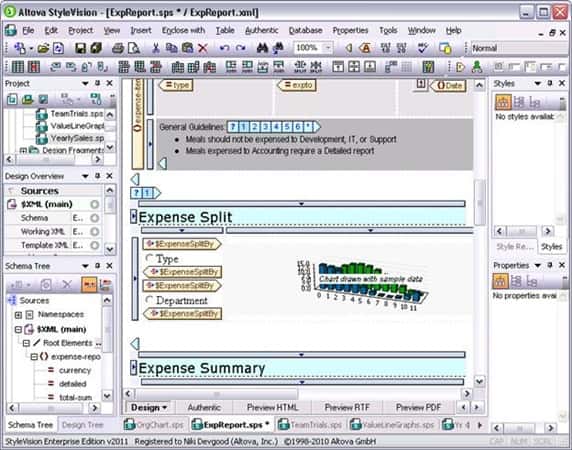Screen dimensions: 572x450
Task: Switch to the Preview PDF tab
Action: pyautogui.click(x=418, y=407)
